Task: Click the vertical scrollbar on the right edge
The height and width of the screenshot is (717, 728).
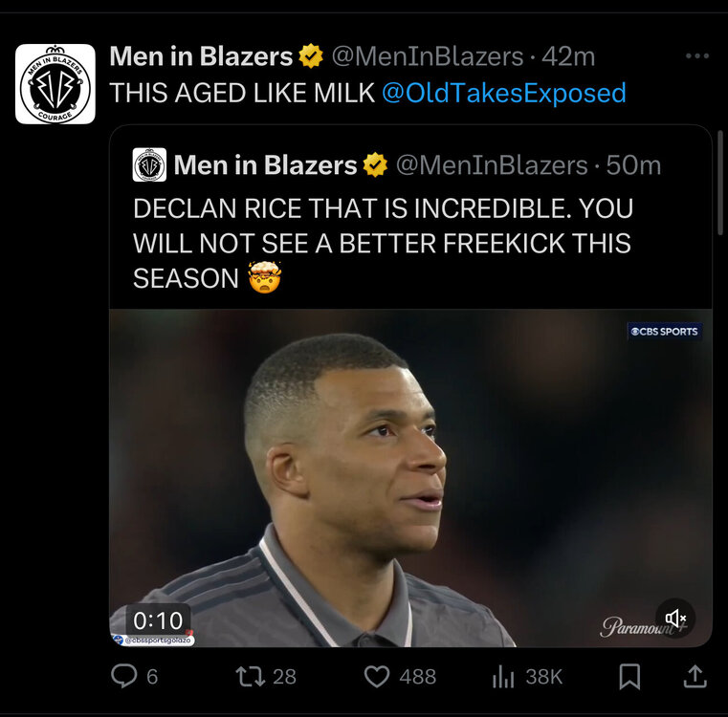Action: (720, 182)
